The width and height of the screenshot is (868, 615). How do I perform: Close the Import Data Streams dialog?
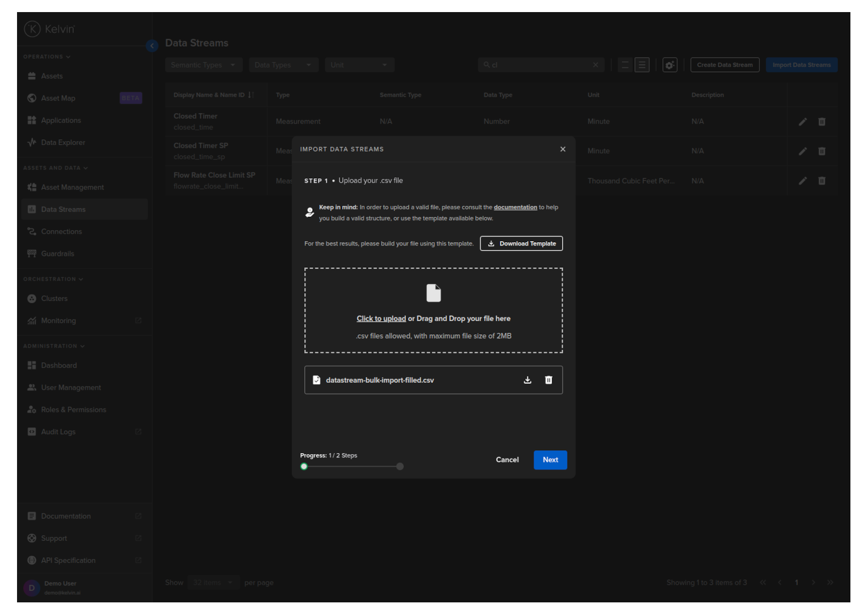pyautogui.click(x=563, y=149)
